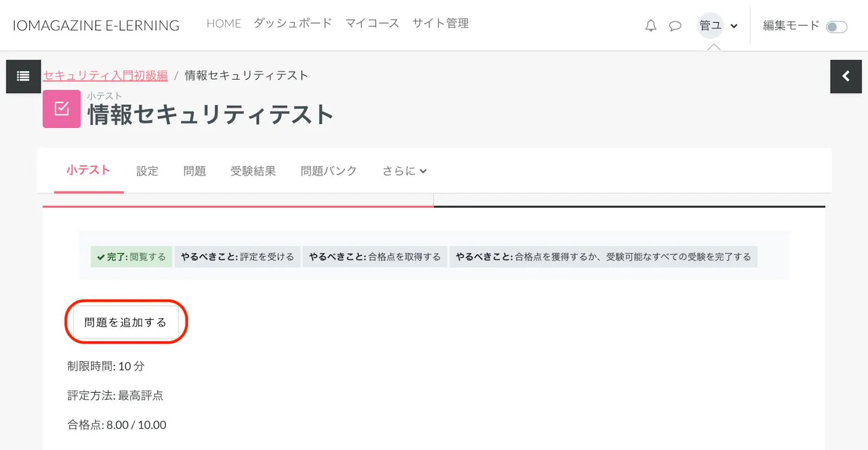Switch to the 問題 tab
This screenshot has height=450, width=868.
195,171
